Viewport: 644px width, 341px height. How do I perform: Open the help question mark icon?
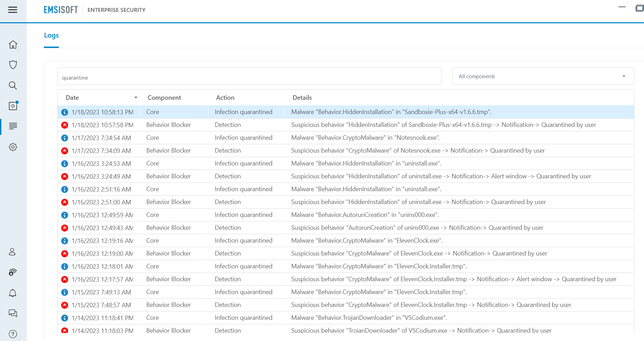13,334
